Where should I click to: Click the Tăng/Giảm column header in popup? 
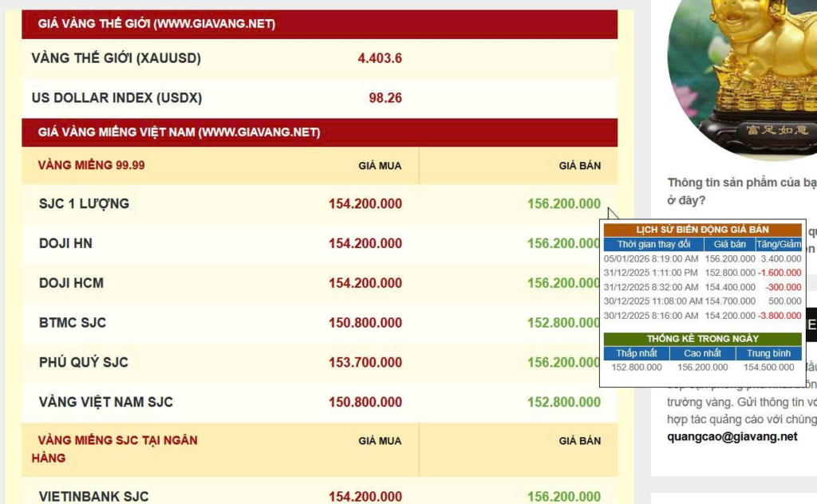[778, 244]
